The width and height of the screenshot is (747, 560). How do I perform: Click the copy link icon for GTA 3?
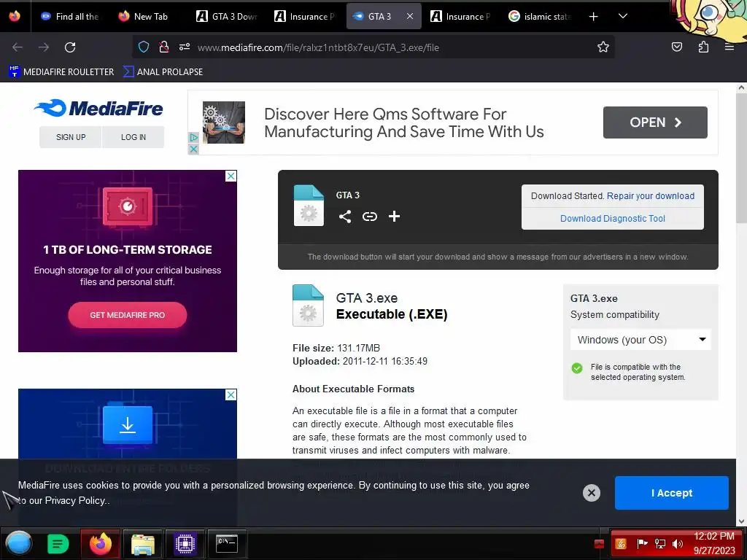tap(370, 217)
